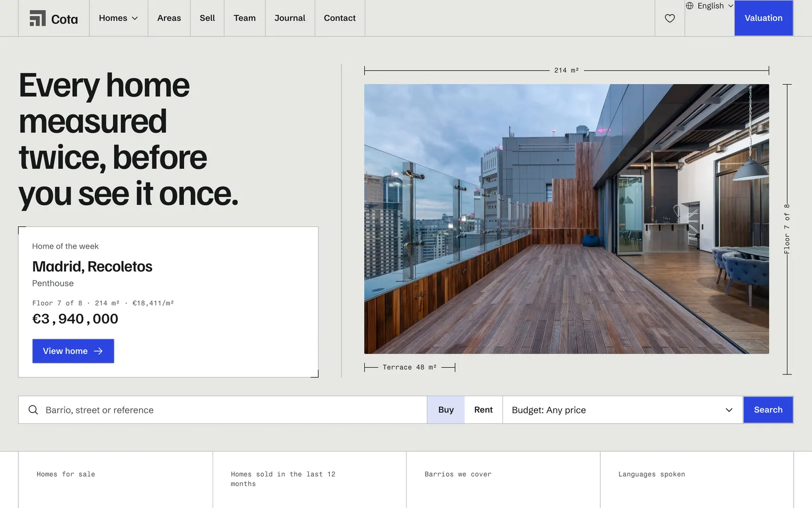This screenshot has height=508, width=812.
Task: Click the search magnifier icon
Action: pos(33,410)
